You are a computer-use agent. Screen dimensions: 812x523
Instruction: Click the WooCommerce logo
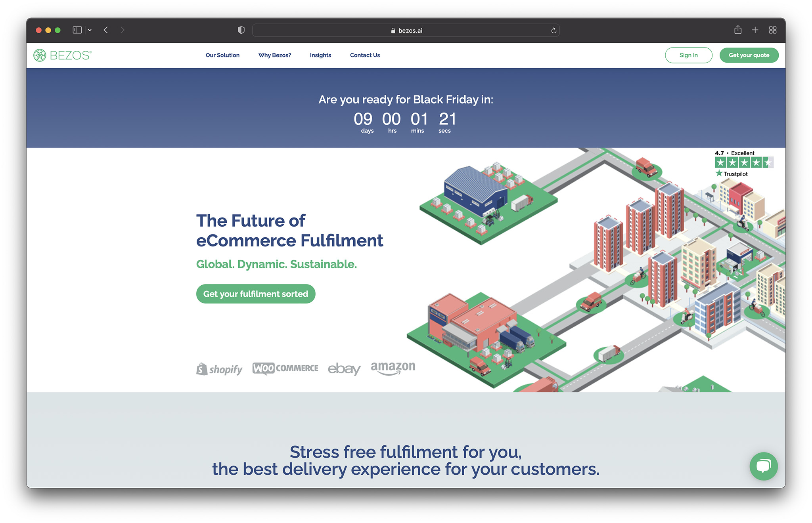click(x=285, y=368)
